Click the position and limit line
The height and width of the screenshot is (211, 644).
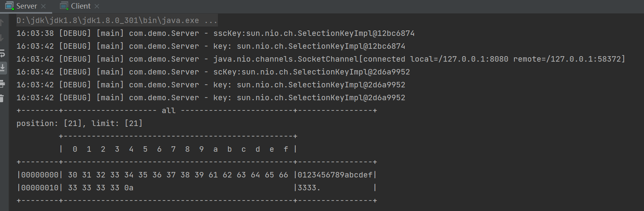coord(79,124)
